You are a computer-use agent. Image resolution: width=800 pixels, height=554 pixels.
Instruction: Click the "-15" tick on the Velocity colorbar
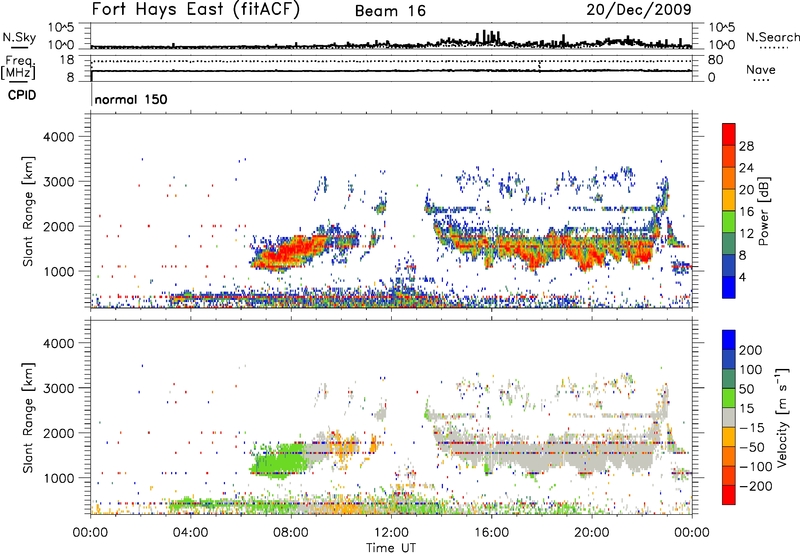click(x=752, y=428)
